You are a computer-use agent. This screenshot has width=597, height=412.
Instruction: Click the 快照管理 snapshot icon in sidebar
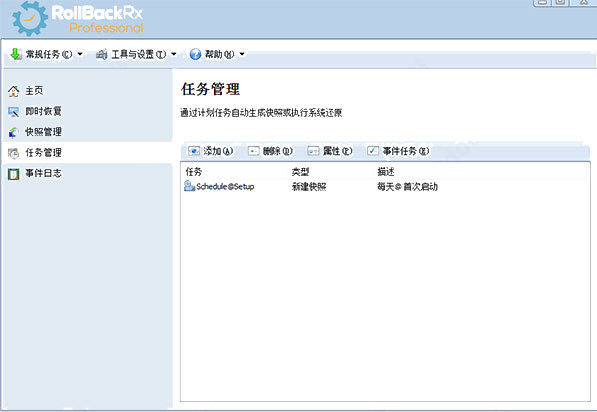tap(13, 132)
